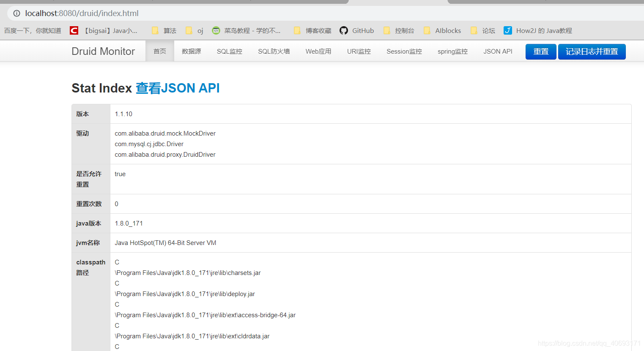Click the 是否允许重置 row label
Viewport: 644px width, 351px height.
tap(89, 179)
